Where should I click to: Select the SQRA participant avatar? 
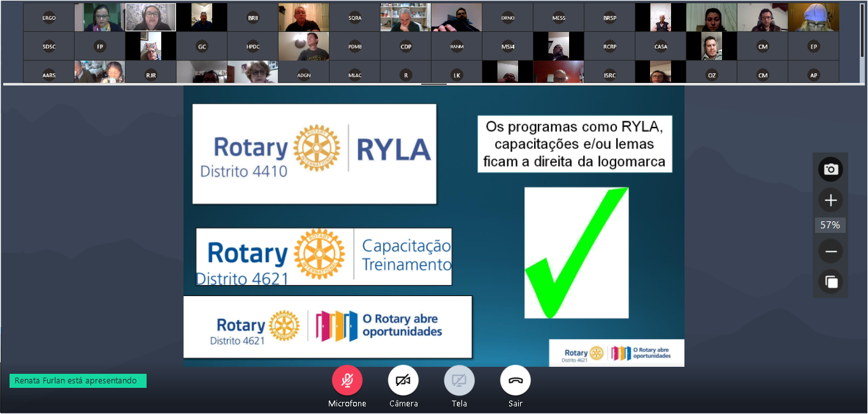point(355,18)
